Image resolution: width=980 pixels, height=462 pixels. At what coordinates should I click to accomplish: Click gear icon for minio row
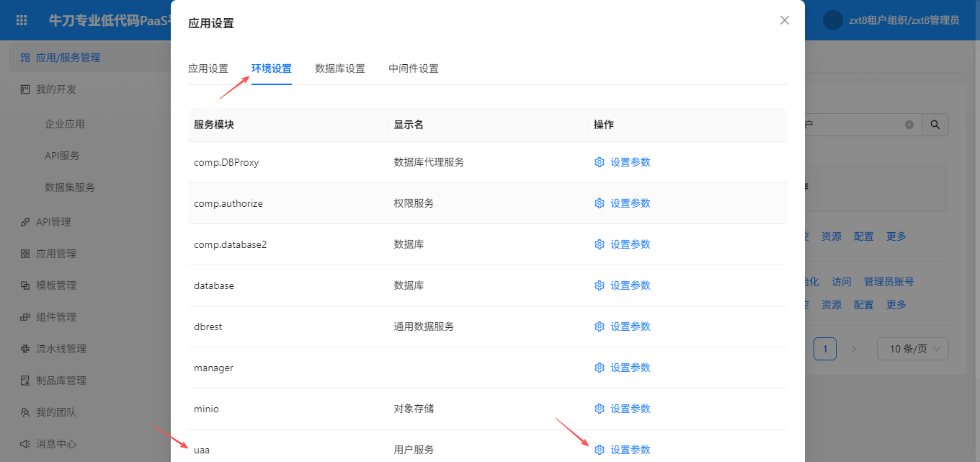(x=599, y=409)
